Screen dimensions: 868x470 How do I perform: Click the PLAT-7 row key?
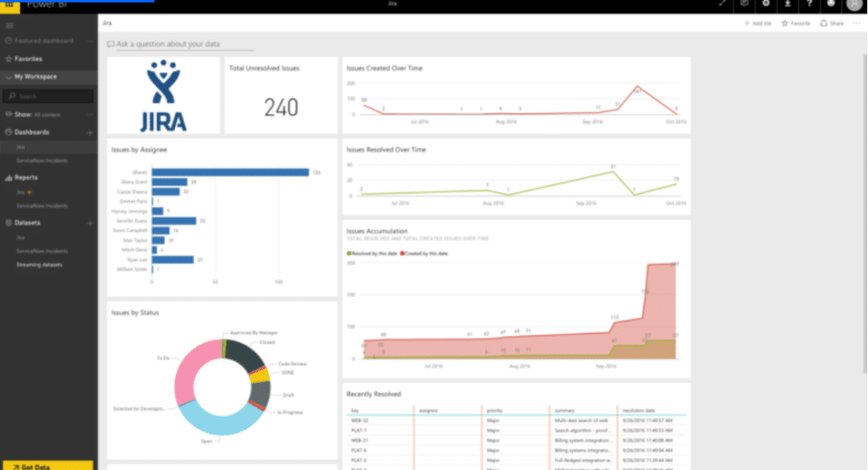click(x=359, y=430)
